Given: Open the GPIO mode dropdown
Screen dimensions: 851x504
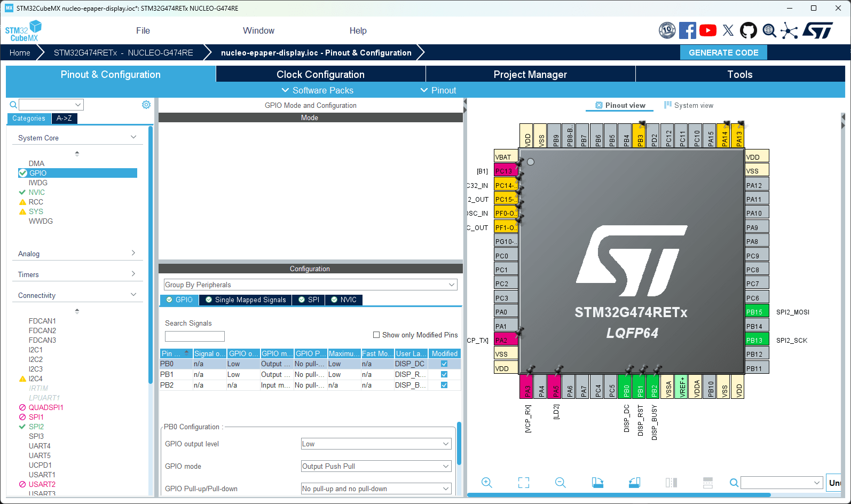Looking at the screenshot, I should coord(376,466).
